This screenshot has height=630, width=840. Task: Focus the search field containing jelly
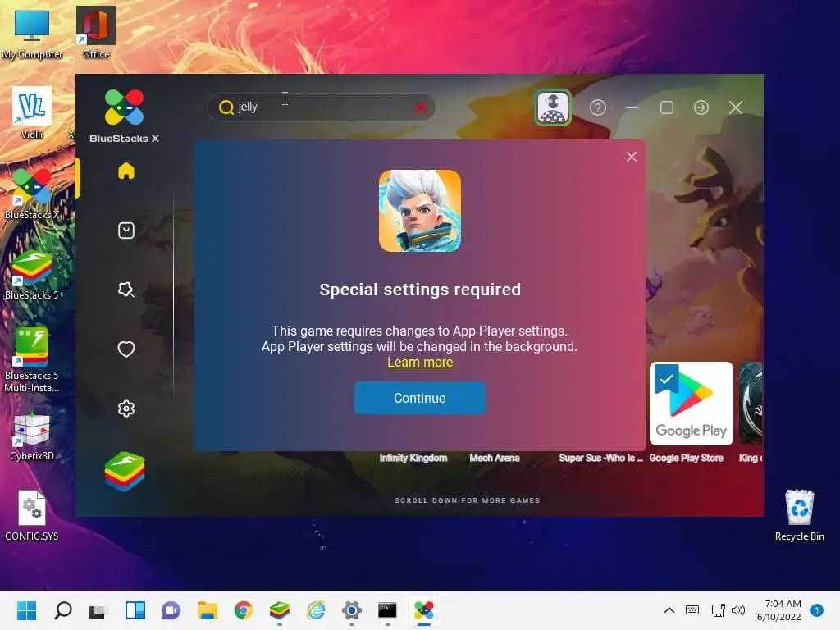(x=322, y=107)
